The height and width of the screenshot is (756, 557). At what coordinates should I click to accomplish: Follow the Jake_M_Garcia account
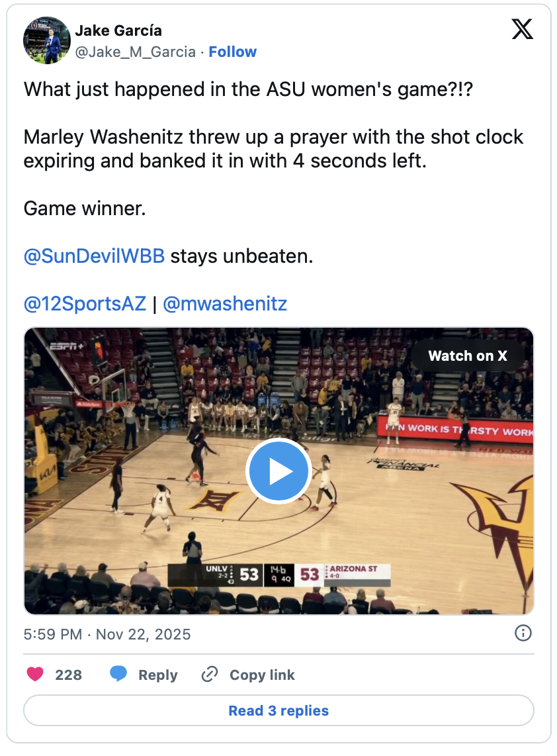[232, 52]
